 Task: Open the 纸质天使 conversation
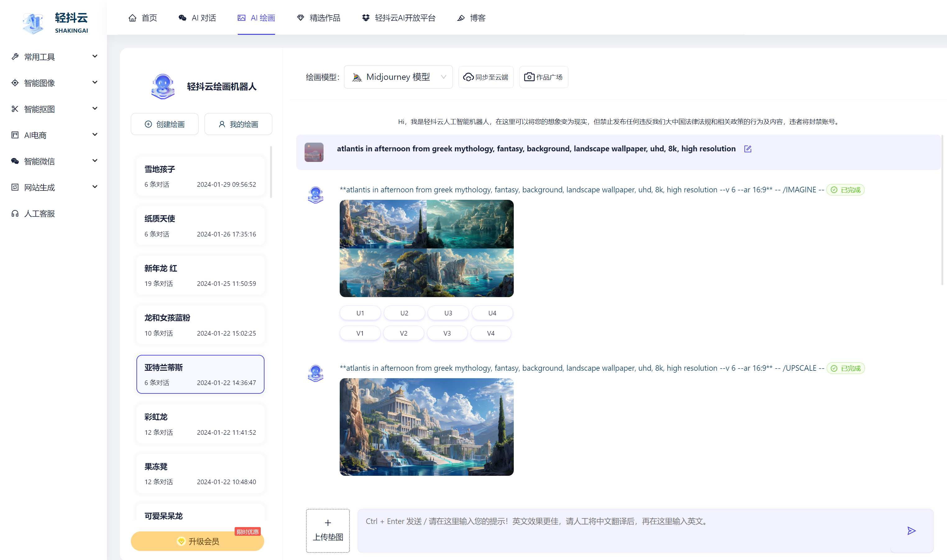200,226
